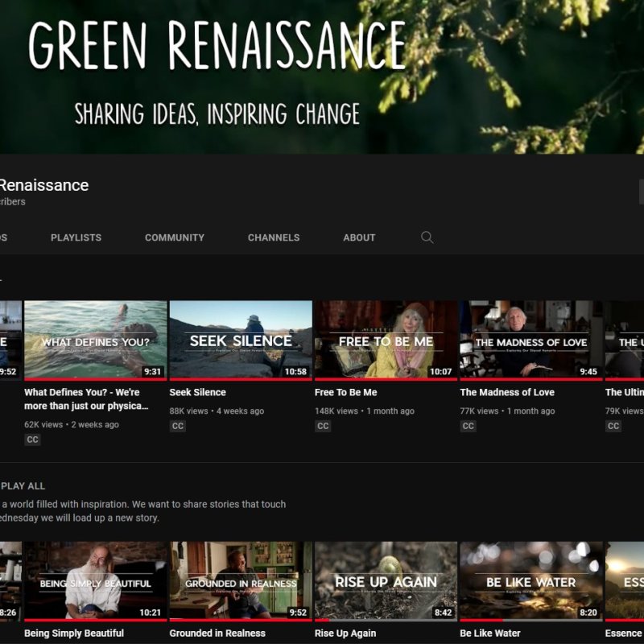The image size is (644, 644).
Task: Play the What Defines You? thumbnail
Action: [96, 339]
